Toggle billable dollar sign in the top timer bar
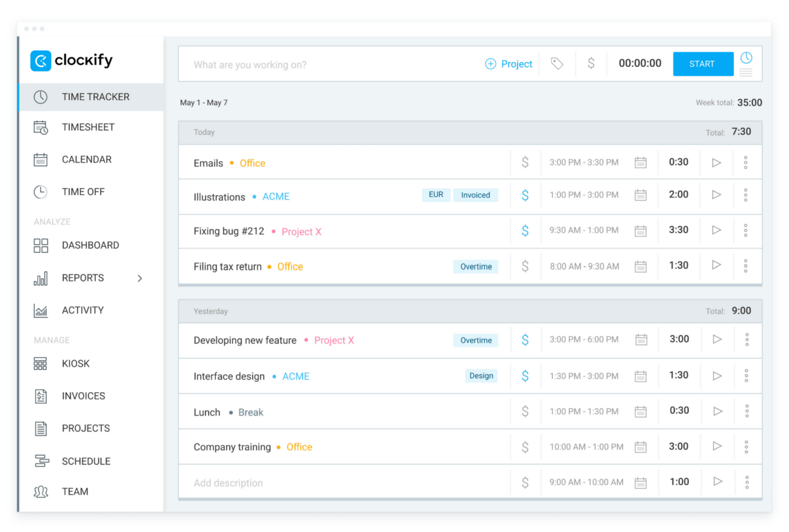This screenshot has width=789, height=532. pyautogui.click(x=591, y=63)
